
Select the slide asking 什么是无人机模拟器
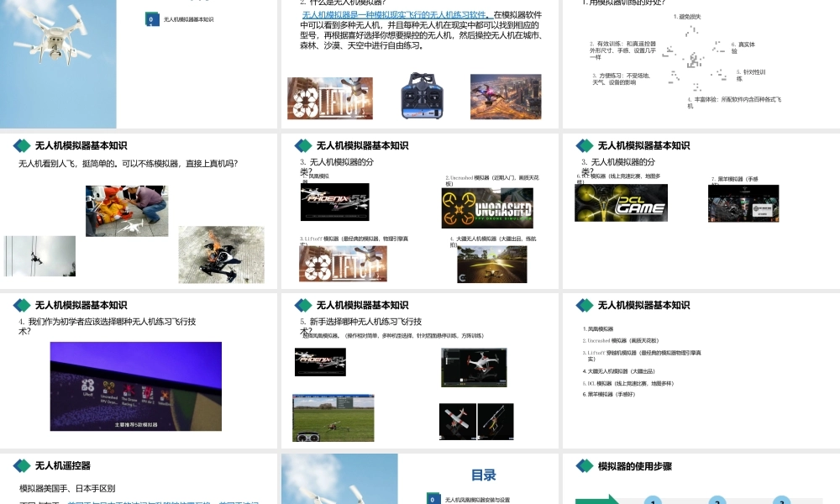(419, 64)
